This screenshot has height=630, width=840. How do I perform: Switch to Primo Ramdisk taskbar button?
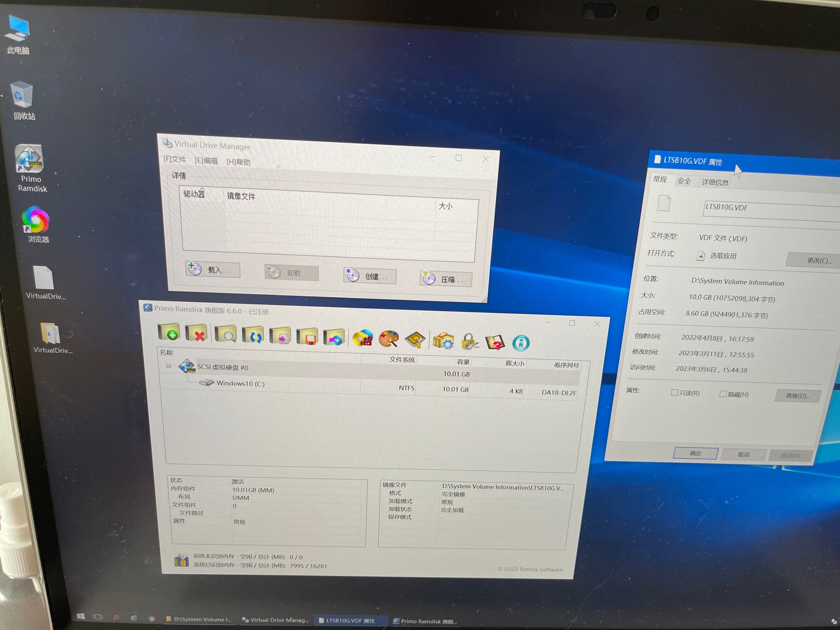click(x=425, y=621)
